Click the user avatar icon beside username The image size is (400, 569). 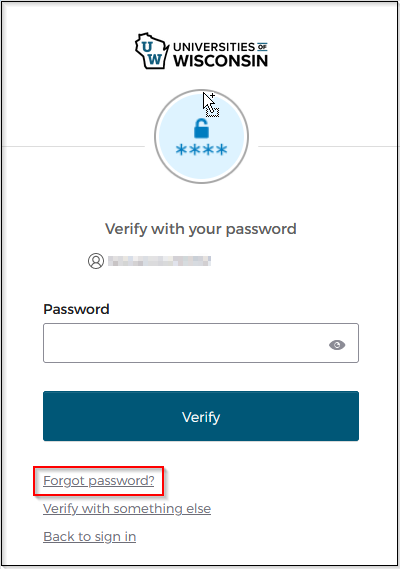coord(96,261)
